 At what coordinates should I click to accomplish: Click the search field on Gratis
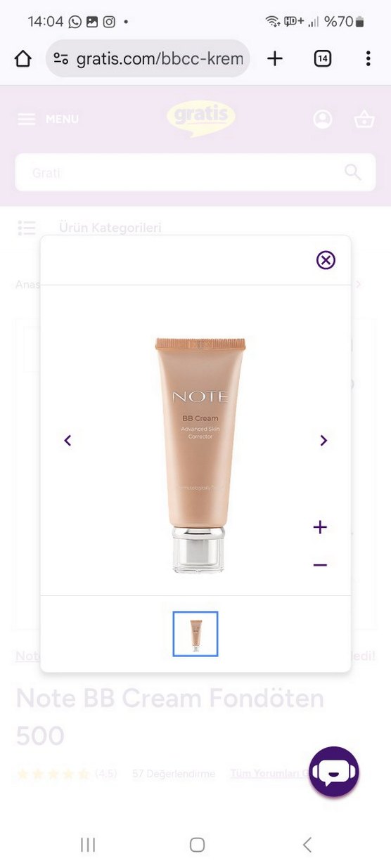click(x=195, y=173)
